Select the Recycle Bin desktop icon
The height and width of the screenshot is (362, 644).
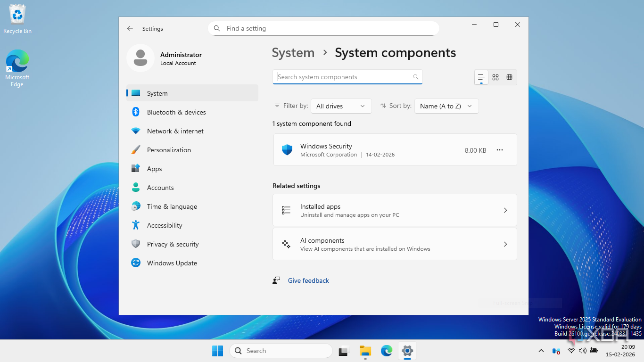pyautogui.click(x=17, y=19)
